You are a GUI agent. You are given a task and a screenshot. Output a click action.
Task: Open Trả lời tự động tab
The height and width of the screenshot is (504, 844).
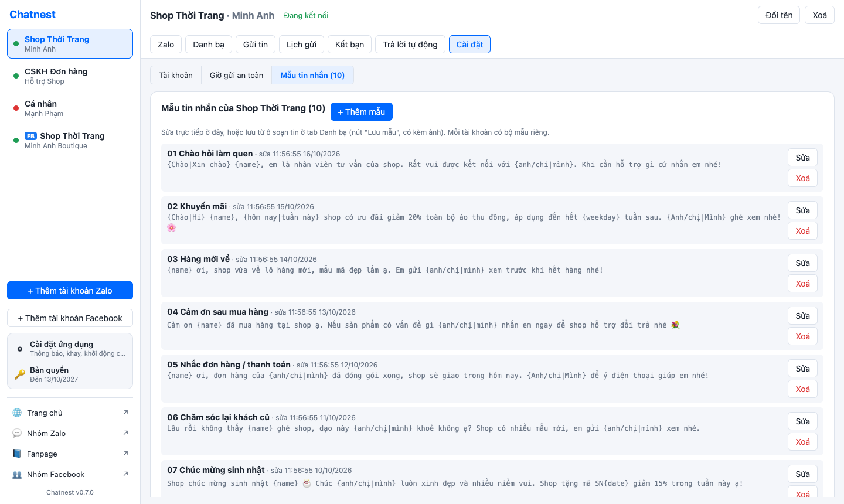[410, 45]
